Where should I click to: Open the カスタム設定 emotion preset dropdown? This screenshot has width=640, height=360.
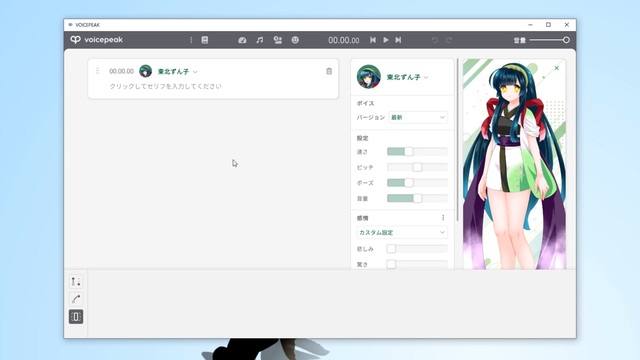402,232
